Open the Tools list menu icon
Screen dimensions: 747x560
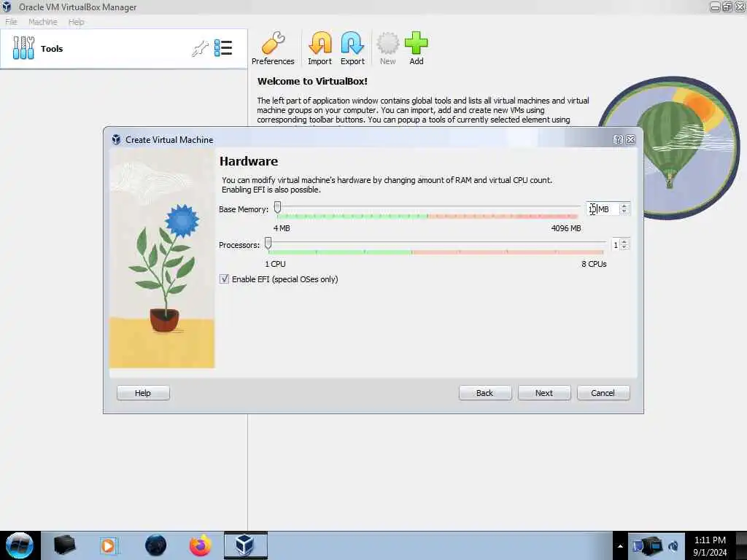coord(223,48)
